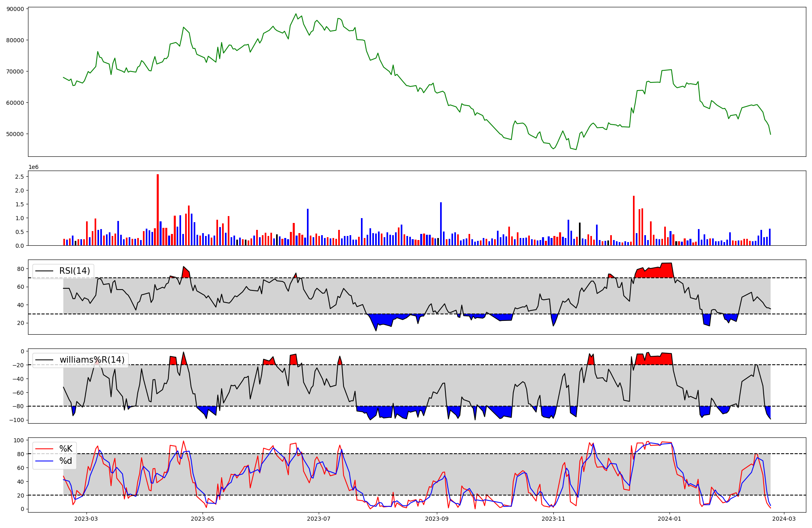The height and width of the screenshot is (528, 812).
Task: Click the -100 Williams %R axis tick
Action: pyautogui.click(x=17, y=420)
